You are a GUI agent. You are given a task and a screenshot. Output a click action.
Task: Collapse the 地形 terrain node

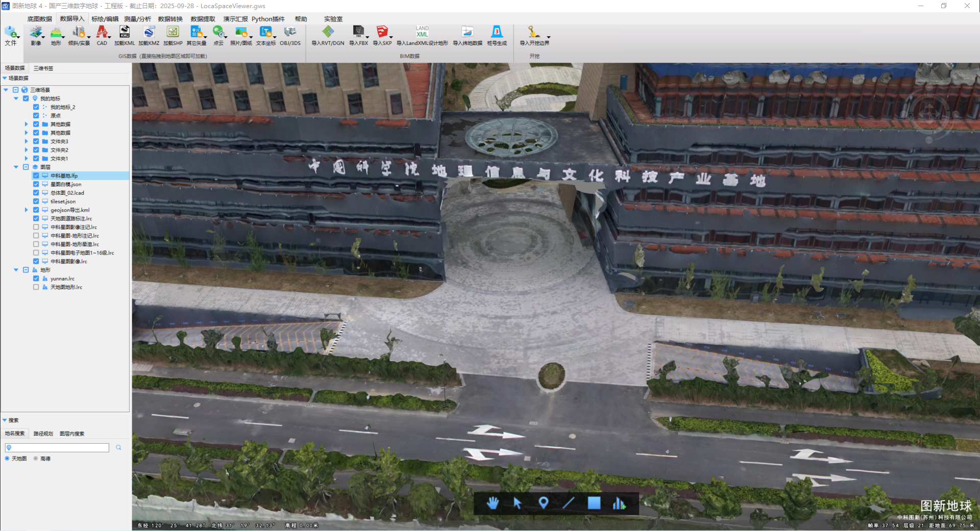(16, 270)
